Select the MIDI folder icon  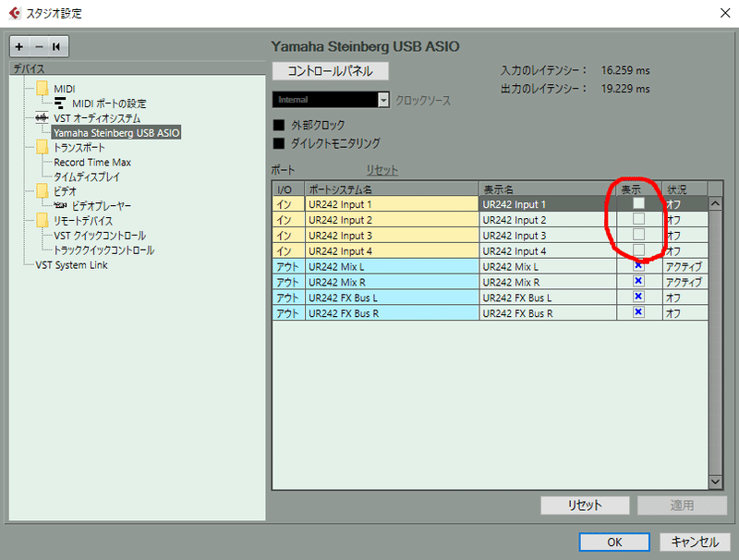pyautogui.click(x=42, y=88)
